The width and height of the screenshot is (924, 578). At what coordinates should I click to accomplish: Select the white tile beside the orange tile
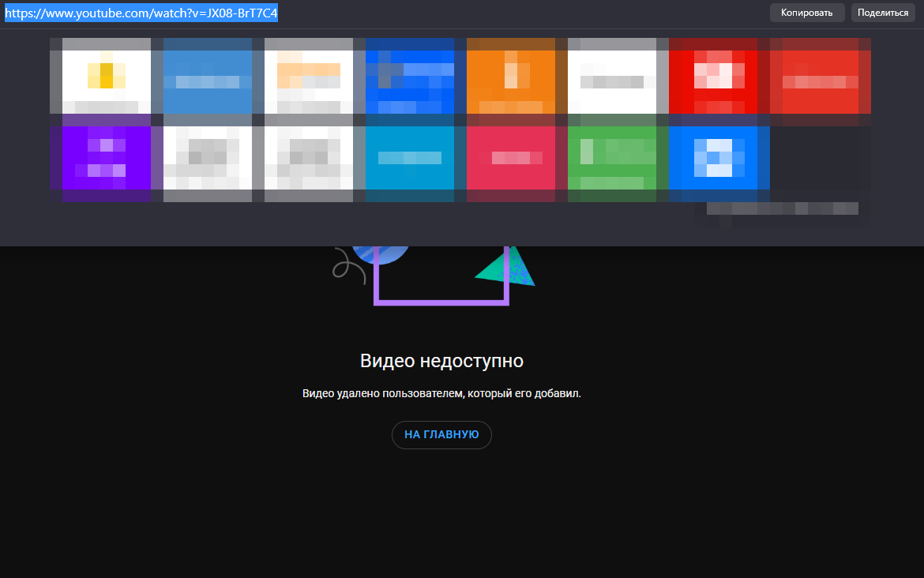(x=612, y=76)
